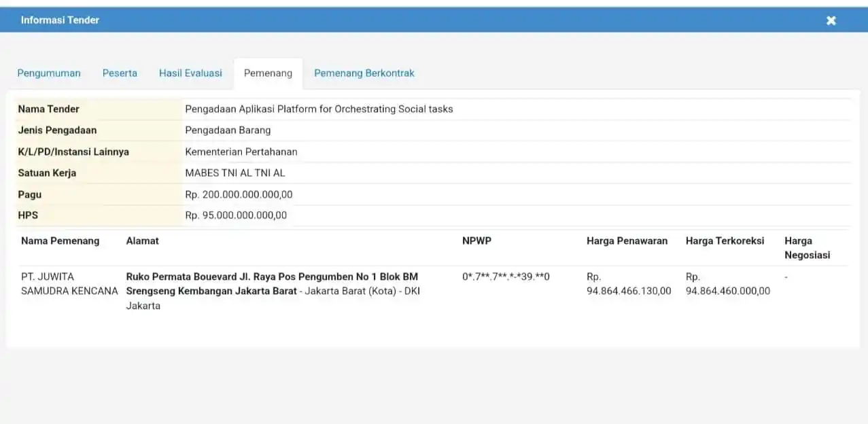
Task: Click the Alamat column header
Action: 142,241
